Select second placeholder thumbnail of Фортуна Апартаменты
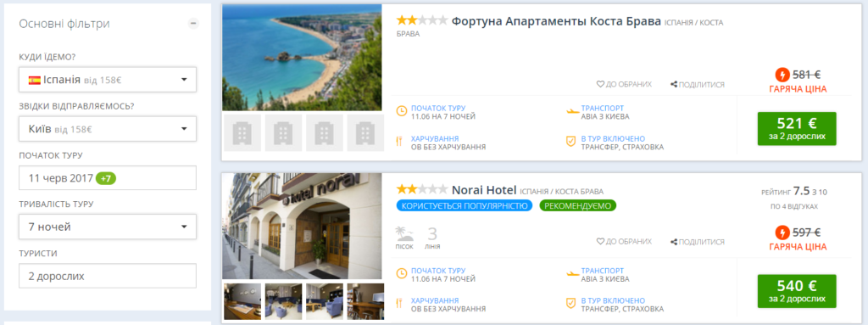This screenshot has height=325, width=868. [x=283, y=133]
